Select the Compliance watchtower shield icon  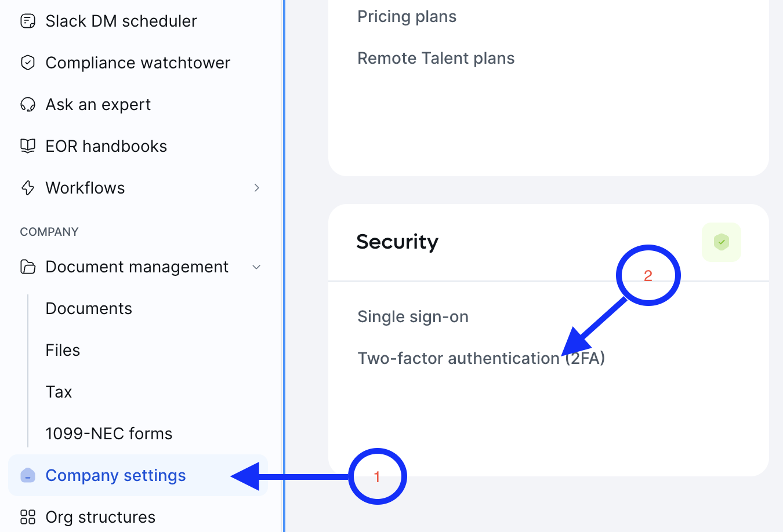27,63
